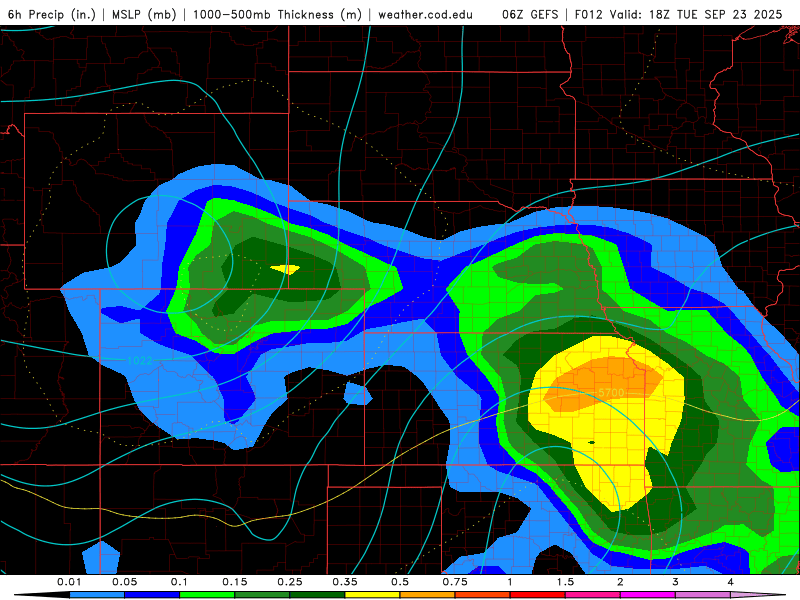Click the red 1–1.5 legend swatch
Viewport: 800px width, 600px height.
pos(538,595)
